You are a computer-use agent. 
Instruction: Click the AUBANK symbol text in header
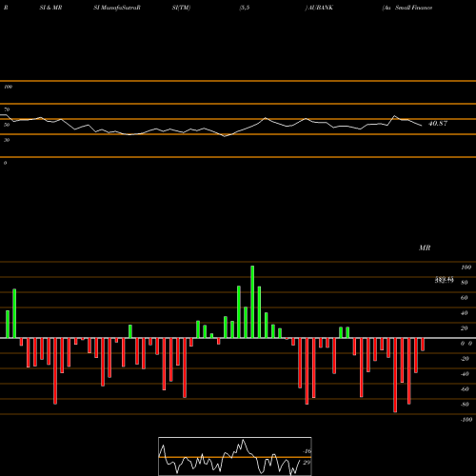320,8
